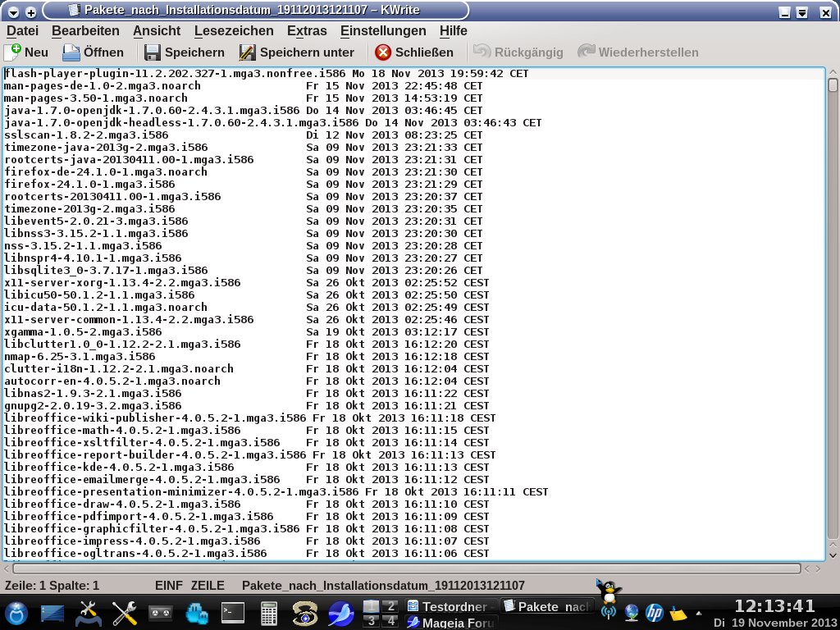Click the vertical scrollbar handle

coord(833,85)
